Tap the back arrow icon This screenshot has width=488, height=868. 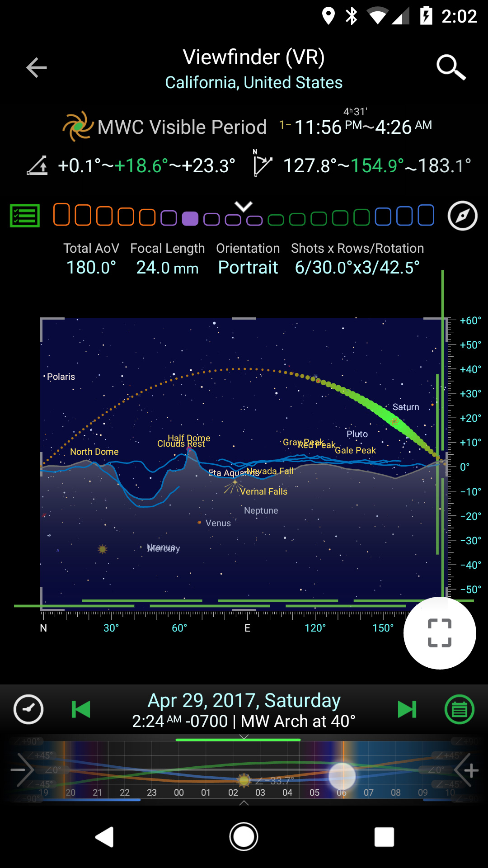coord(37,68)
